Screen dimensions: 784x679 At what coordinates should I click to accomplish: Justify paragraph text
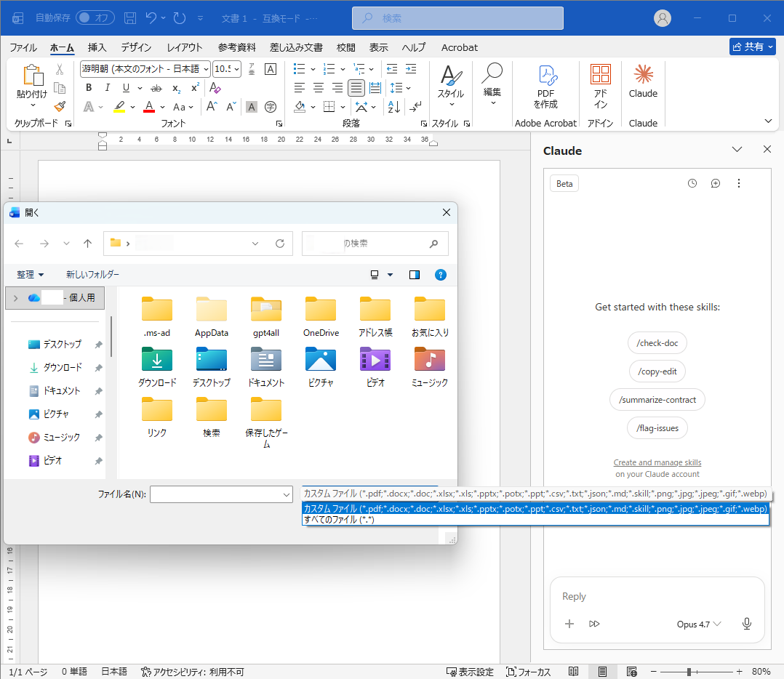356,88
